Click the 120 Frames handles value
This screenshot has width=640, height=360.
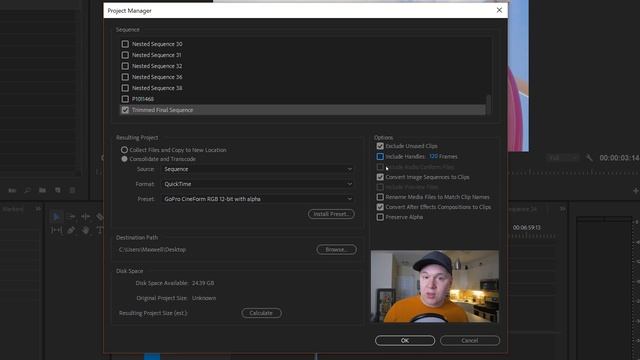point(433,156)
